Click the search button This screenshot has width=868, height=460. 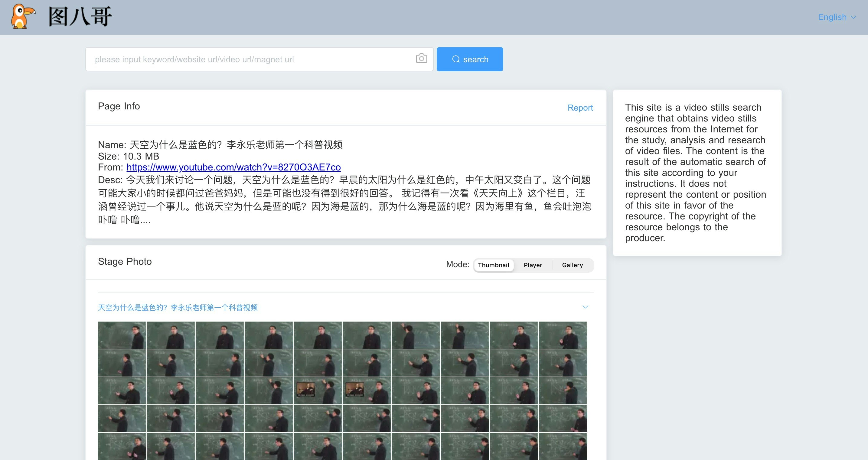point(470,59)
